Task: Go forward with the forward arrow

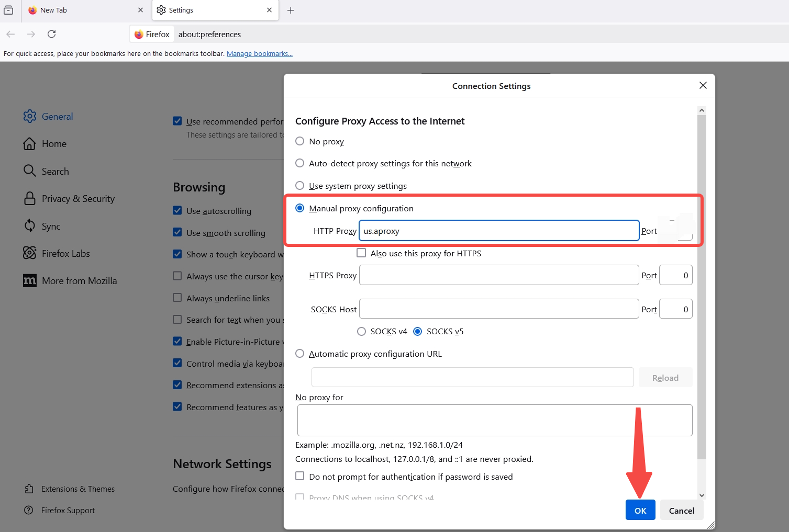Action: click(x=31, y=34)
